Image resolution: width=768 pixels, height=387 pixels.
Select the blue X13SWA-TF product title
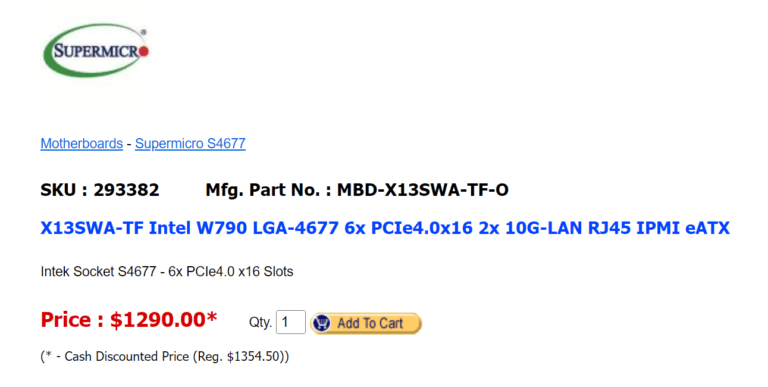pyautogui.click(x=385, y=228)
